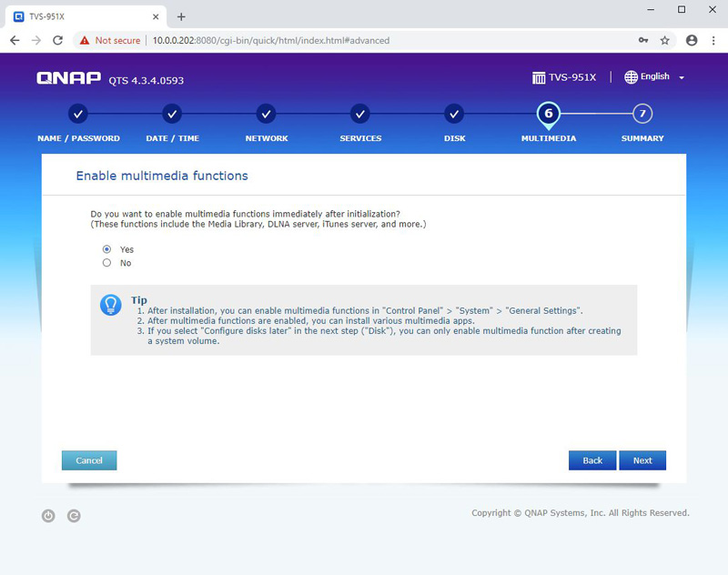This screenshot has height=575, width=728.
Task: Click the QTS 4.3.4.0593 version text
Action: pyautogui.click(x=147, y=80)
